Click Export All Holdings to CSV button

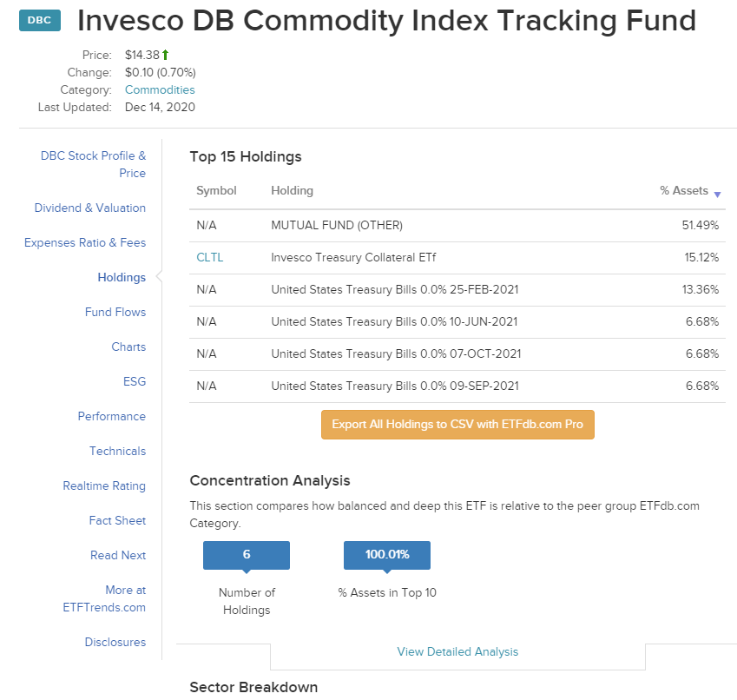click(457, 425)
